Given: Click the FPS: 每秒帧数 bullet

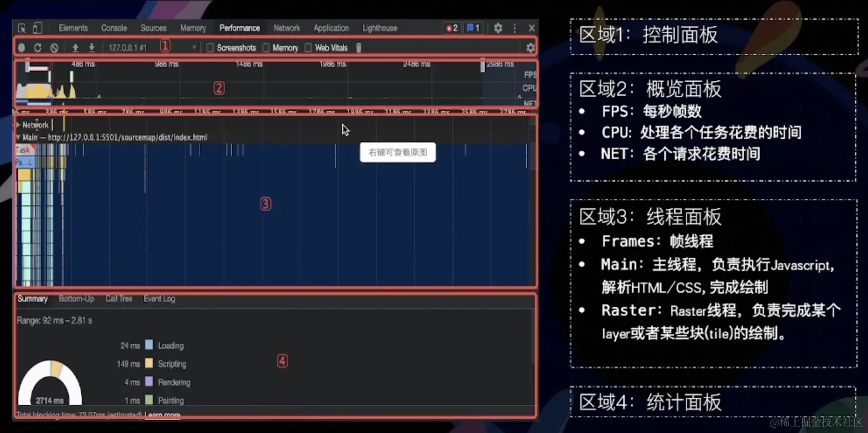Looking at the screenshot, I should tap(651, 111).
